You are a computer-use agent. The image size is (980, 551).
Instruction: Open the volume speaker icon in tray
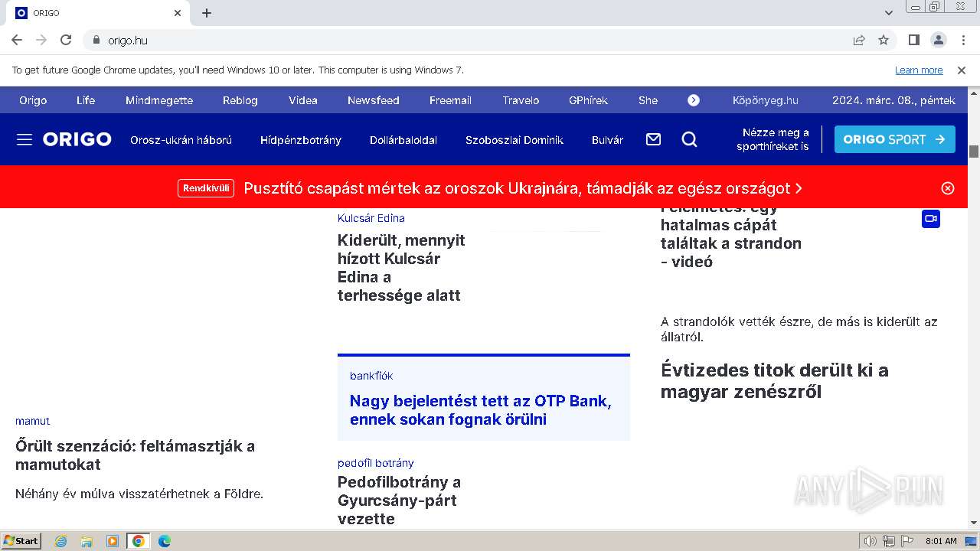[871, 541]
